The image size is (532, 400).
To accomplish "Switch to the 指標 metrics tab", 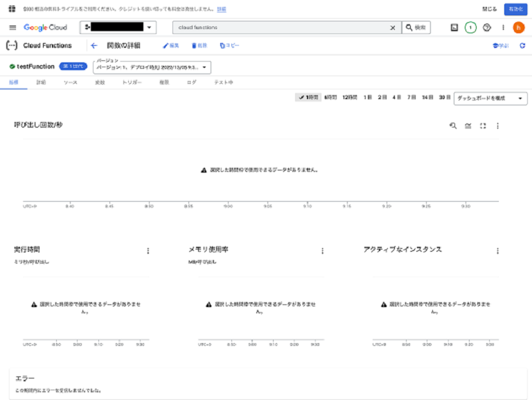I will coord(14,82).
